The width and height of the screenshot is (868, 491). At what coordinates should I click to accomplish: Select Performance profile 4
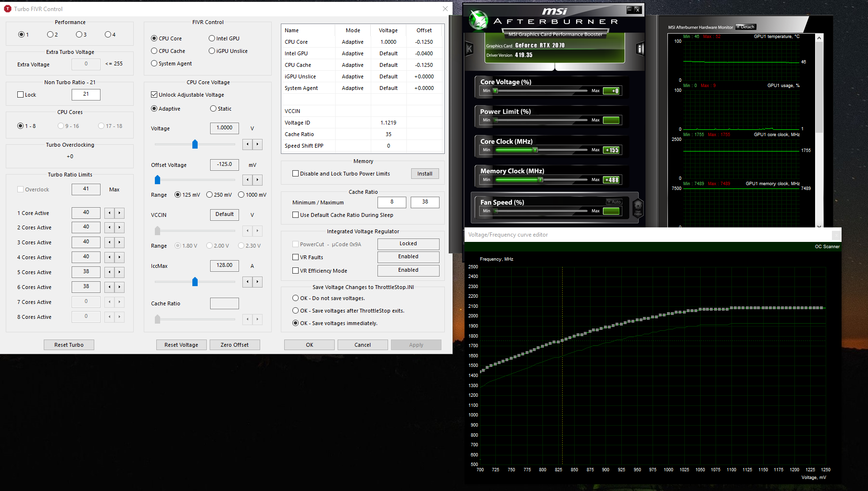point(110,35)
